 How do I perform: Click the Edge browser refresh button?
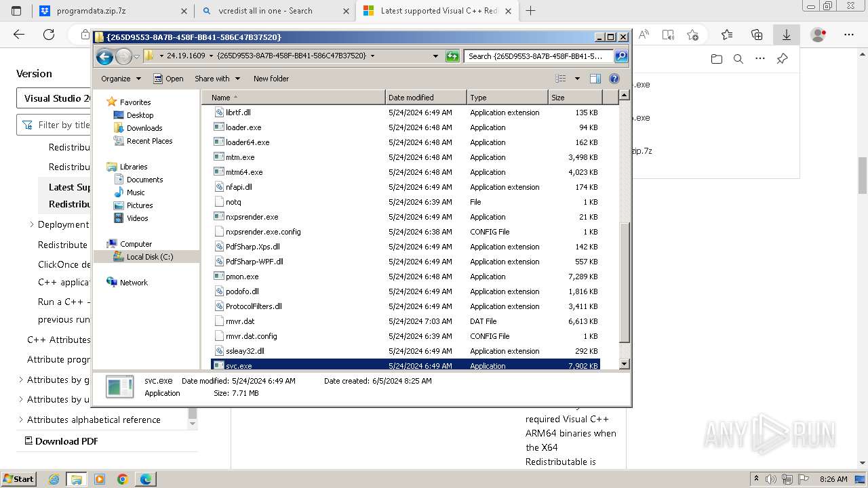click(x=49, y=35)
